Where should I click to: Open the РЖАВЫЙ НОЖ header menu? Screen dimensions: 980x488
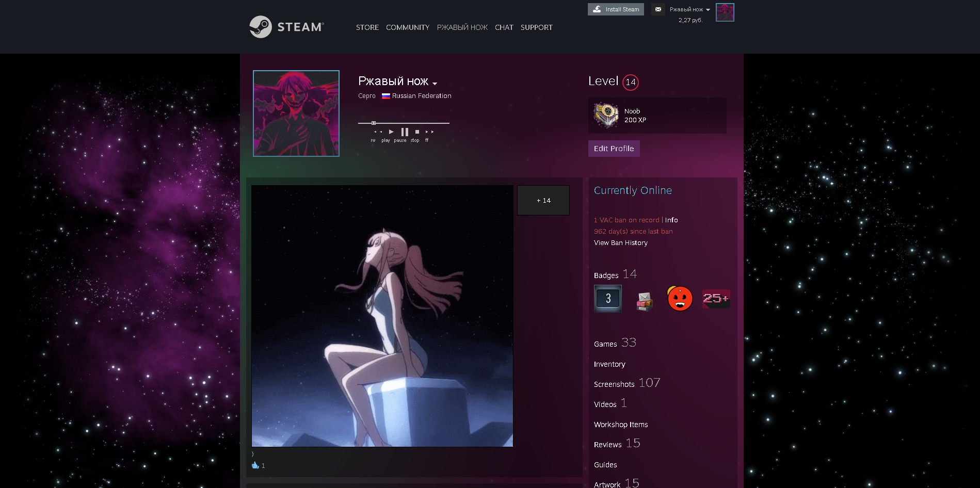462,27
